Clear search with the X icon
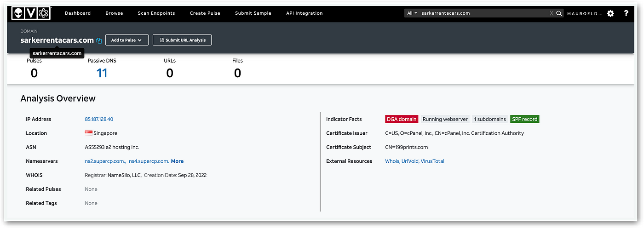 pos(552,13)
